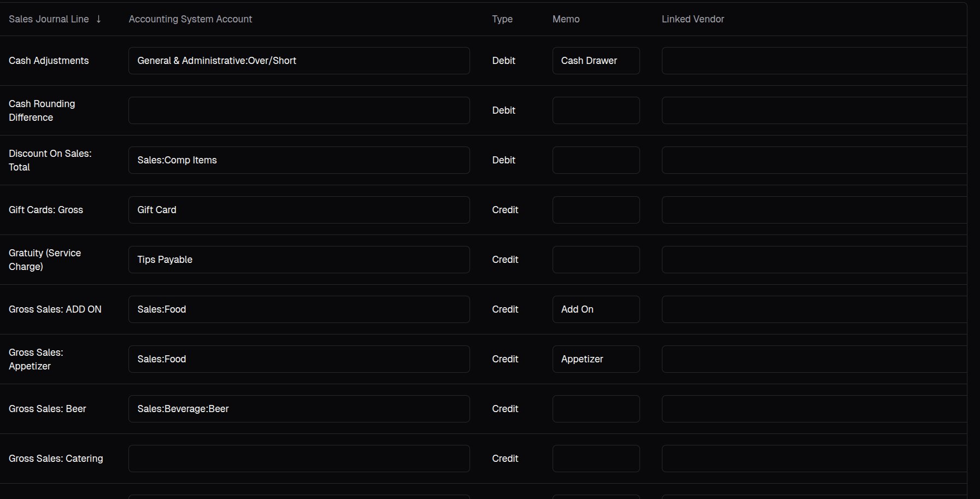Click memo field for Cash Rounding Difference

596,110
